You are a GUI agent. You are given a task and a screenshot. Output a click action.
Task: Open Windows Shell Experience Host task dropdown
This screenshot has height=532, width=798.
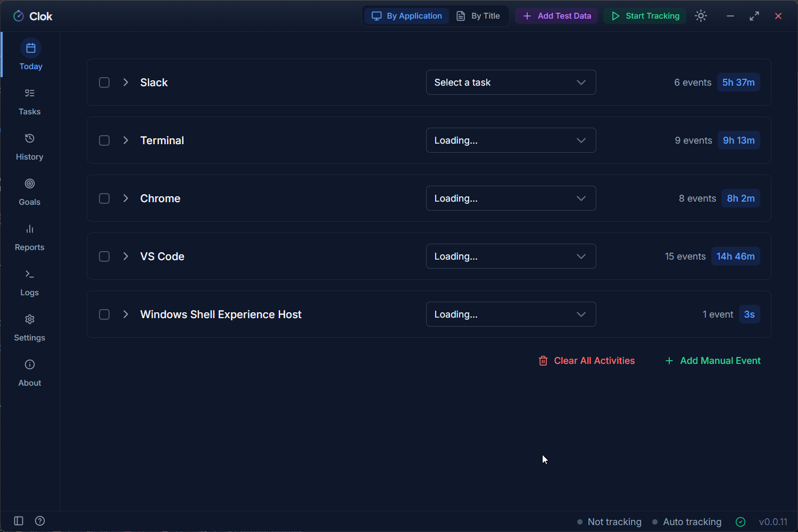click(x=511, y=314)
